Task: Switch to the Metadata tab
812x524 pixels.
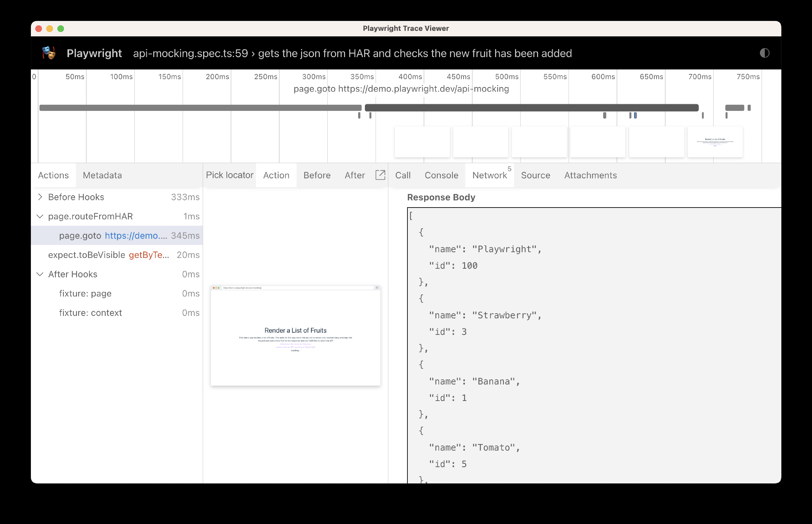Action: [102, 175]
